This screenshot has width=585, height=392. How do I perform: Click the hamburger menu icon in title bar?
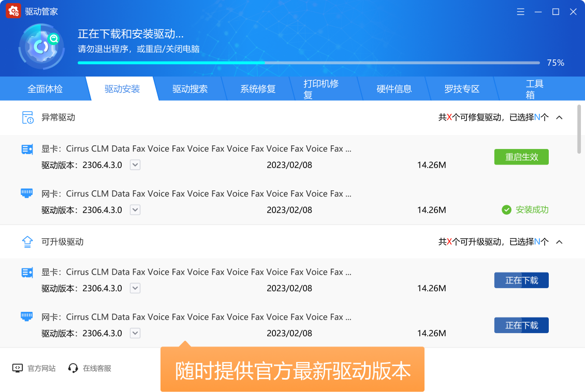pos(521,11)
